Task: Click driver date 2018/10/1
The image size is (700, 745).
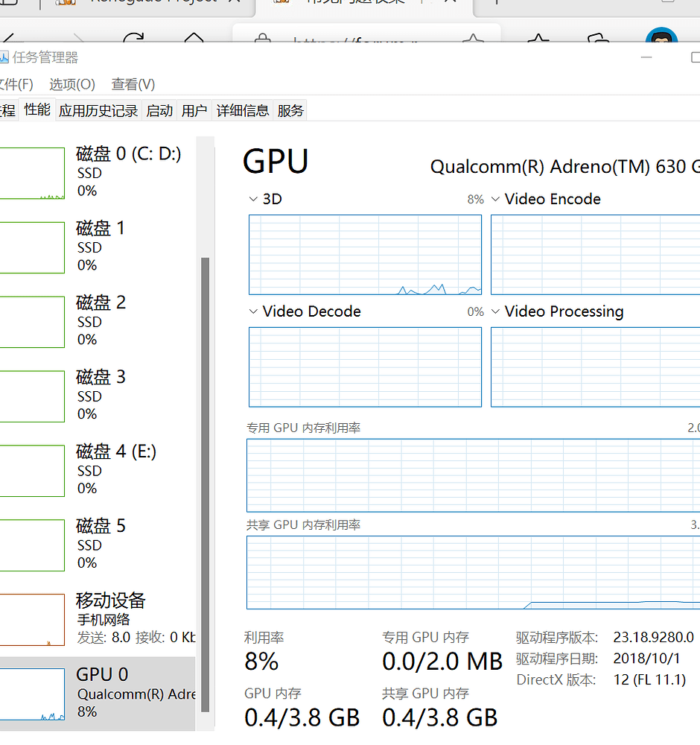Action: (646, 659)
